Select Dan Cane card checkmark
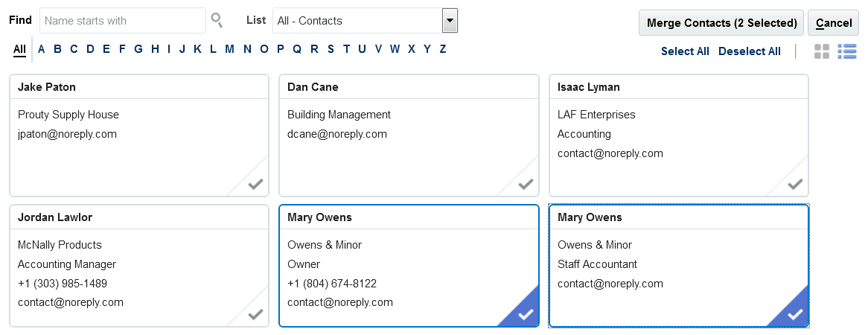The image size is (868, 335). 526,184
